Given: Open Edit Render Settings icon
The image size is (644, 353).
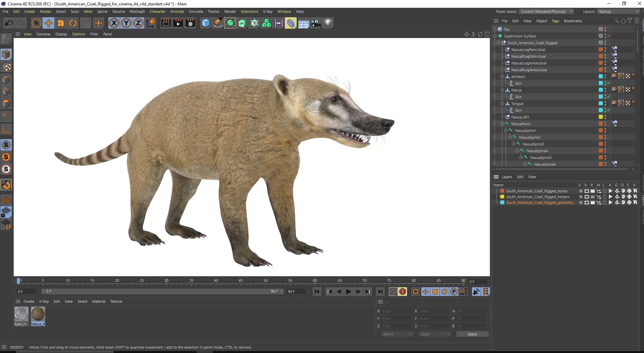Looking at the screenshot, I should [191, 23].
